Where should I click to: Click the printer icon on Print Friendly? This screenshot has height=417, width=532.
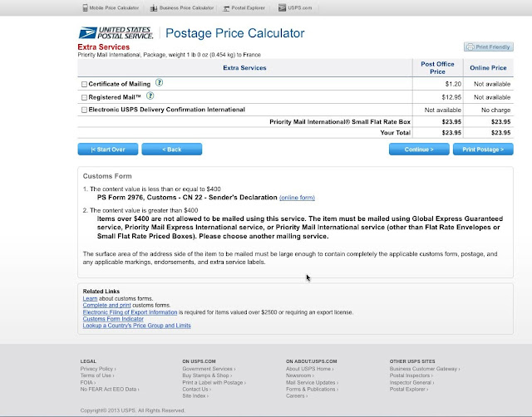[470, 47]
